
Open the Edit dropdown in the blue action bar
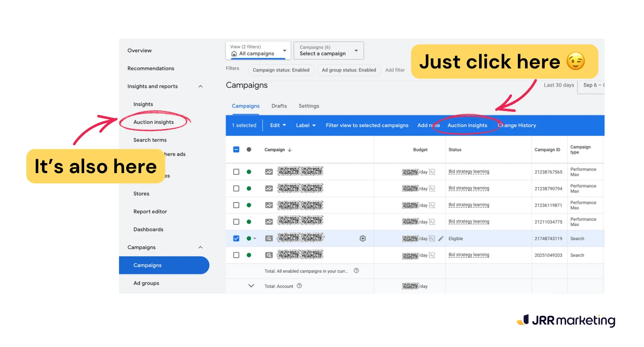click(278, 125)
